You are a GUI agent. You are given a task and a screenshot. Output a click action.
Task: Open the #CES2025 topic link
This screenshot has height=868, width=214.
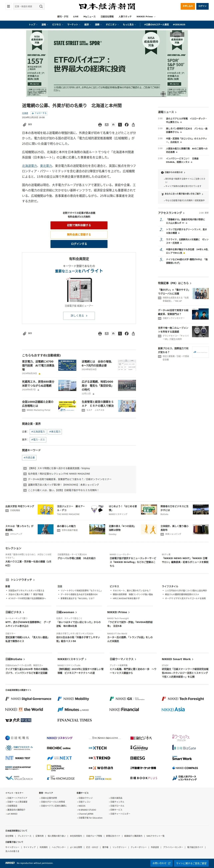coord(179,25)
